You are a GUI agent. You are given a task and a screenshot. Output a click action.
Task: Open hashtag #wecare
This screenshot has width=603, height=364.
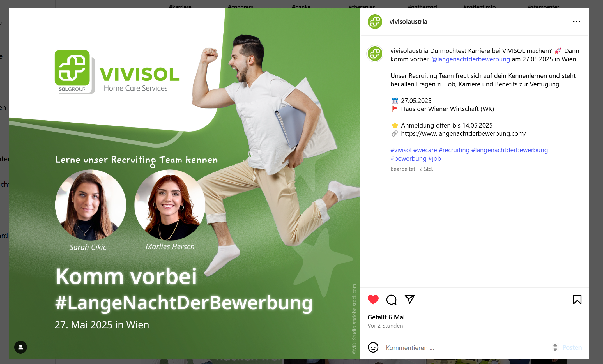pos(425,150)
